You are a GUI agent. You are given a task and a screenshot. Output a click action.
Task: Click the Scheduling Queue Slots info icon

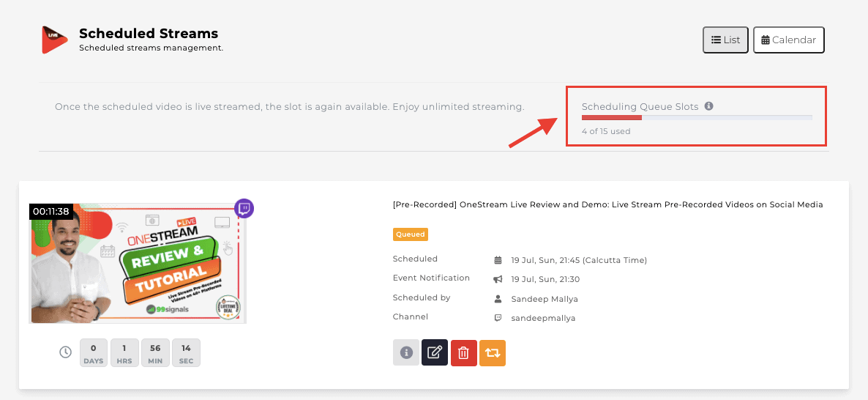click(x=708, y=105)
